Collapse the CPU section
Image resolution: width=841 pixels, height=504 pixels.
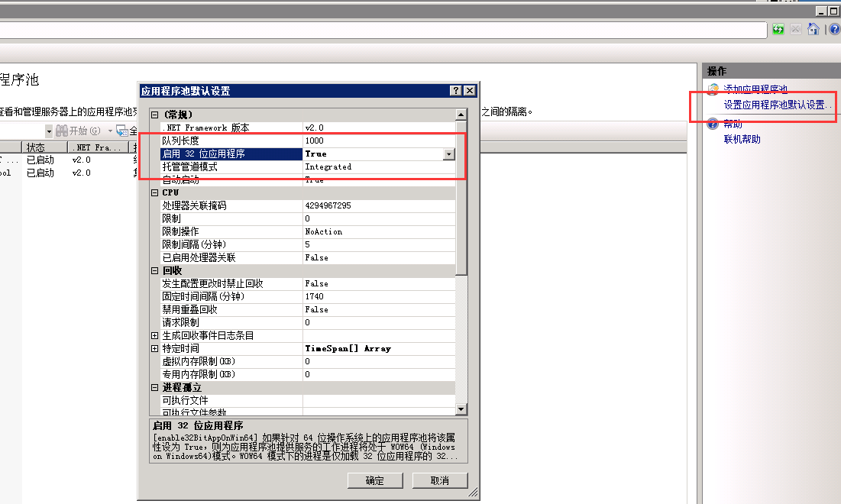(155, 192)
